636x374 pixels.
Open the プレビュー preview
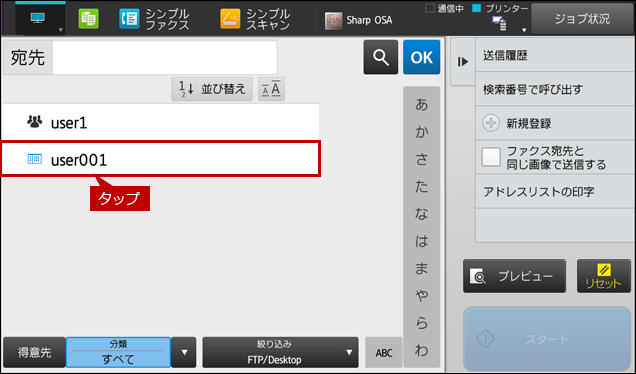tap(514, 276)
